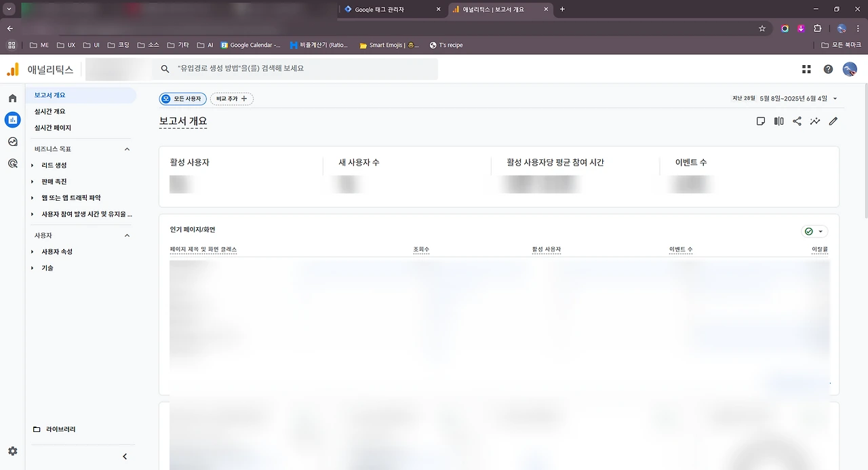Open the note icon in the report toolbar

click(x=760, y=121)
